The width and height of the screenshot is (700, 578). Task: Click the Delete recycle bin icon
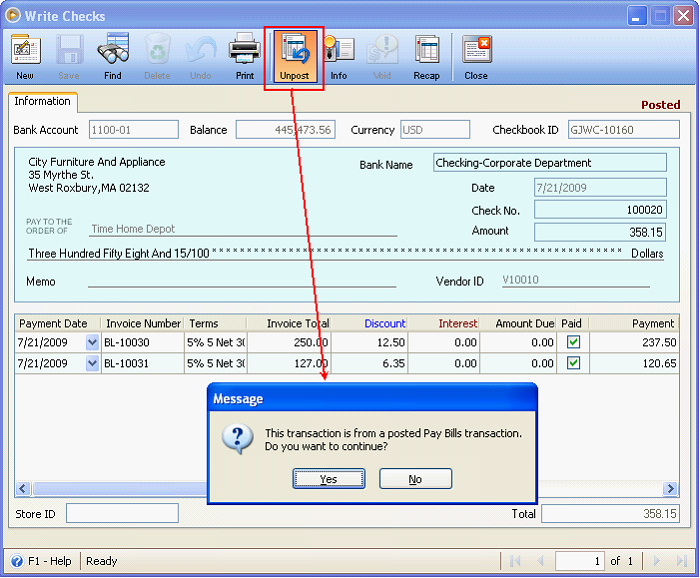[157, 49]
